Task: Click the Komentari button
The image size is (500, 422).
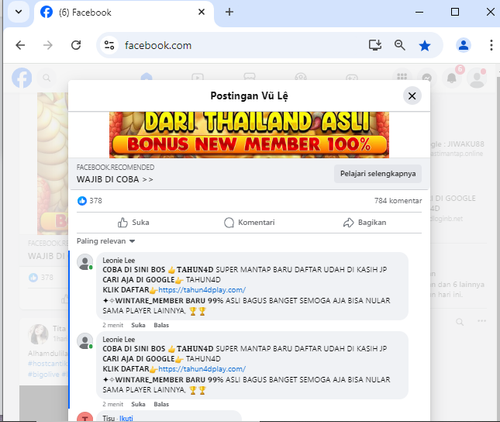Action: (x=249, y=223)
